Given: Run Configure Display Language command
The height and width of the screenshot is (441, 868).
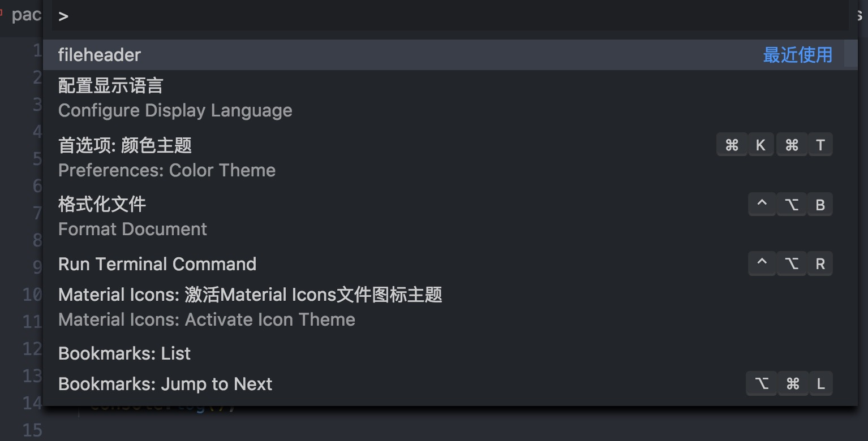Looking at the screenshot, I should [450, 99].
